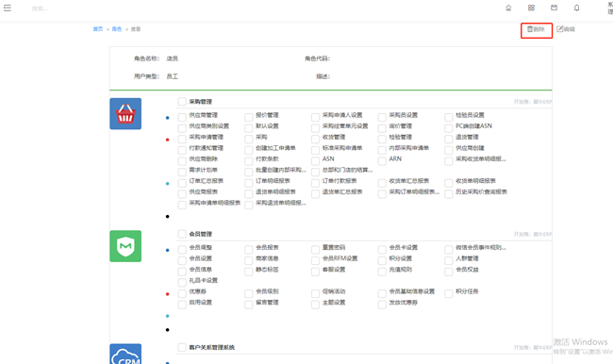The height and width of the screenshot is (364, 613).
Task: Focus the top search input field
Action: coord(39,8)
